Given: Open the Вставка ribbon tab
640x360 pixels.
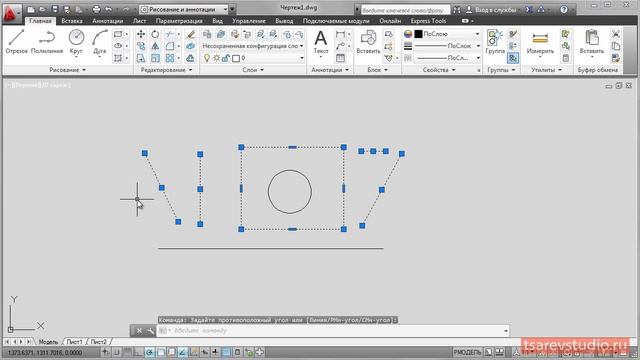Looking at the screenshot, I should 72,21.
